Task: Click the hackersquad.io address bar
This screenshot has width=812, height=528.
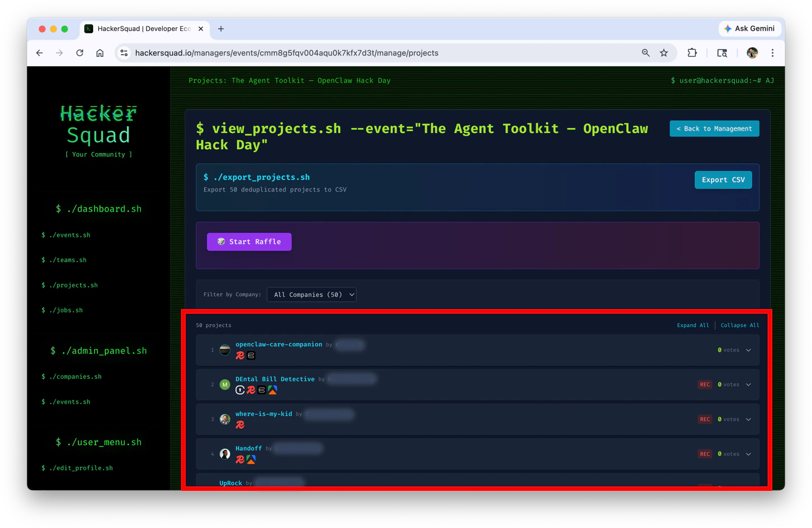Action: click(x=286, y=53)
